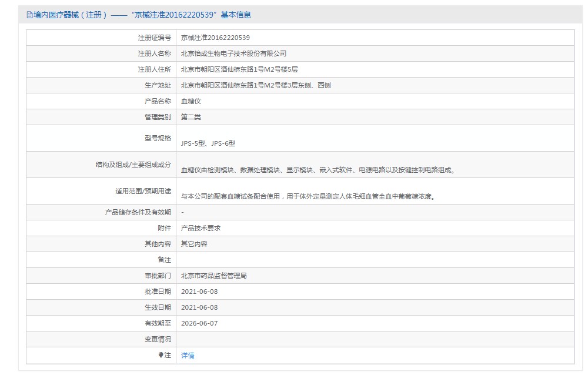Click the 有效期至 label

pyautogui.click(x=158, y=323)
